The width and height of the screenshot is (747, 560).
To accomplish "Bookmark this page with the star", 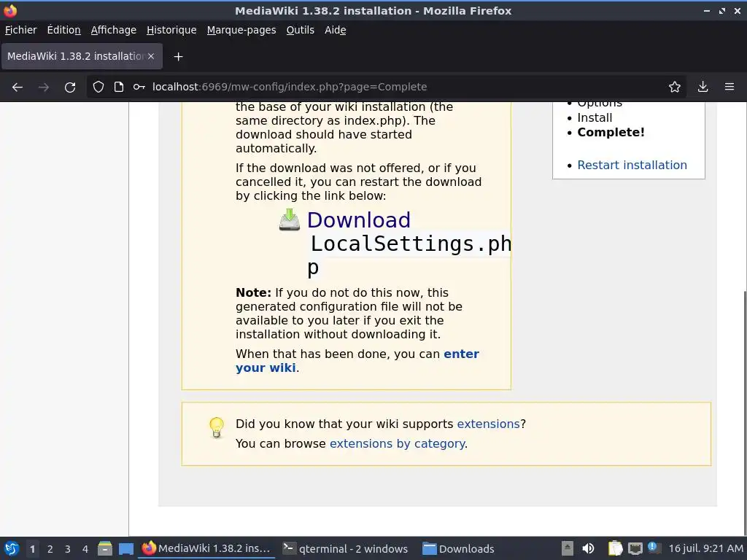I will click(675, 87).
